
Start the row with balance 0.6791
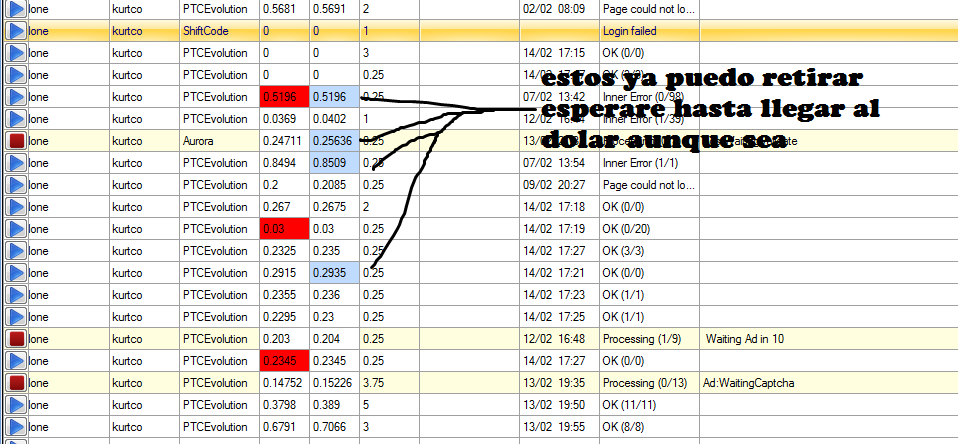coord(16,427)
